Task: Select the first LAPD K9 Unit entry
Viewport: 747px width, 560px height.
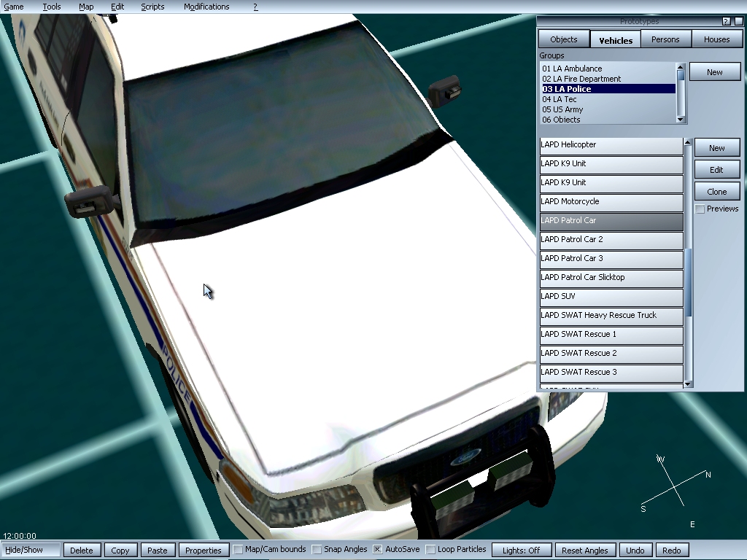Action: [611, 165]
